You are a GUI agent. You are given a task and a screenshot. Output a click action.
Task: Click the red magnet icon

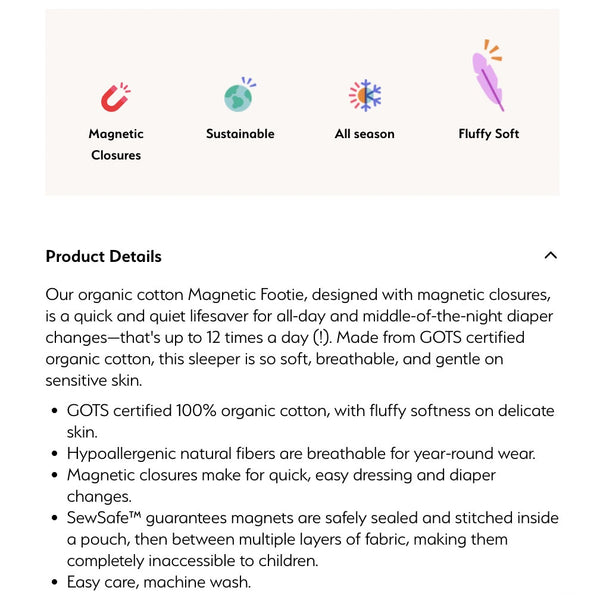[116, 97]
